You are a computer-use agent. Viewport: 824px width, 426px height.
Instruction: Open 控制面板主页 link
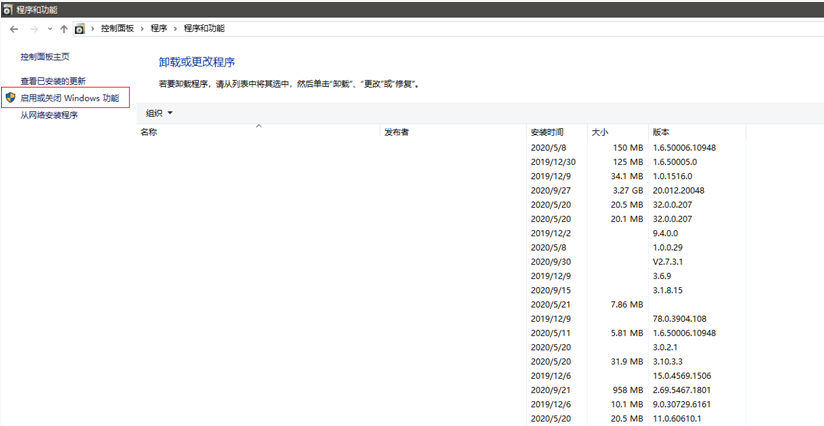(x=45, y=57)
